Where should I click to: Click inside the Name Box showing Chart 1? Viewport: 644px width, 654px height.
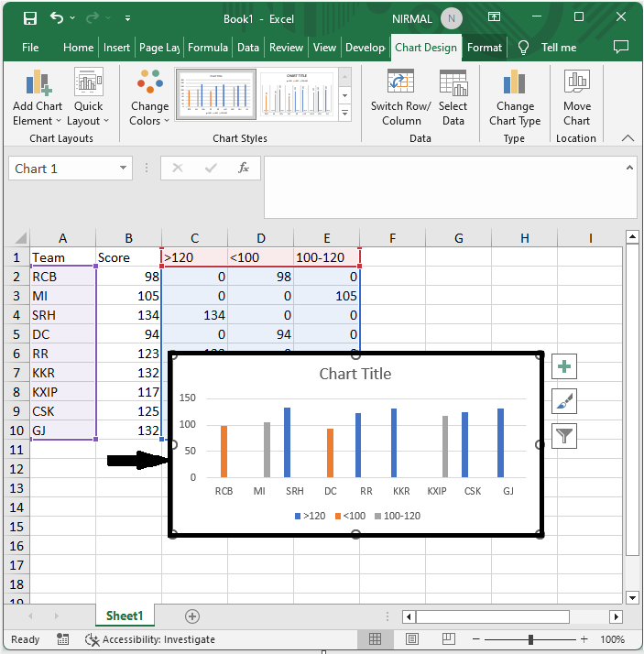62,169
